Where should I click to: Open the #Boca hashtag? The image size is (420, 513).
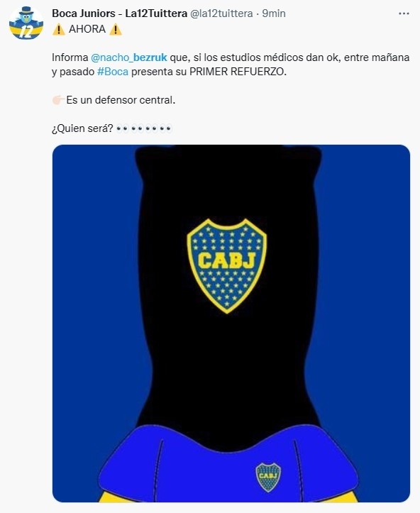coord(113,72)
